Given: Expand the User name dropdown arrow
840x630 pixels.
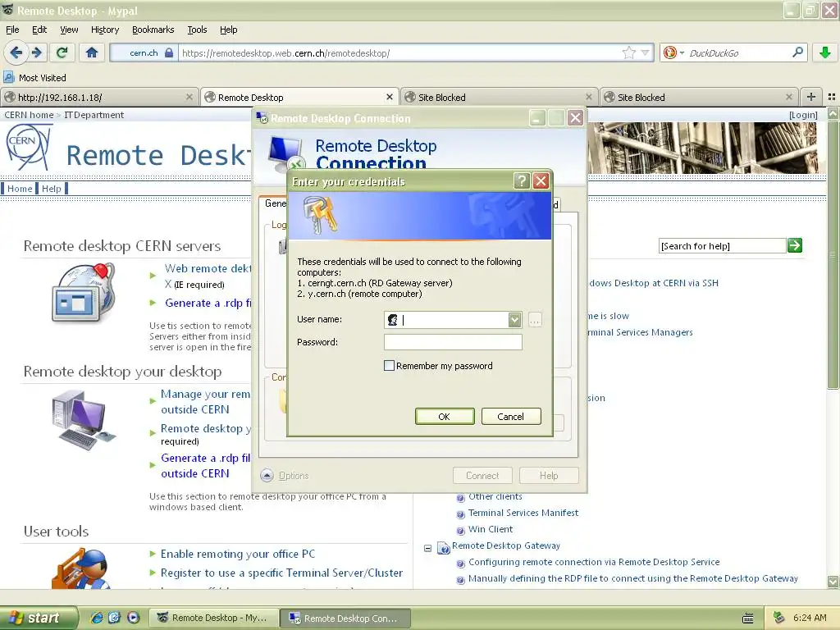Looking at the screenshot, I should (x=514, y=320).
